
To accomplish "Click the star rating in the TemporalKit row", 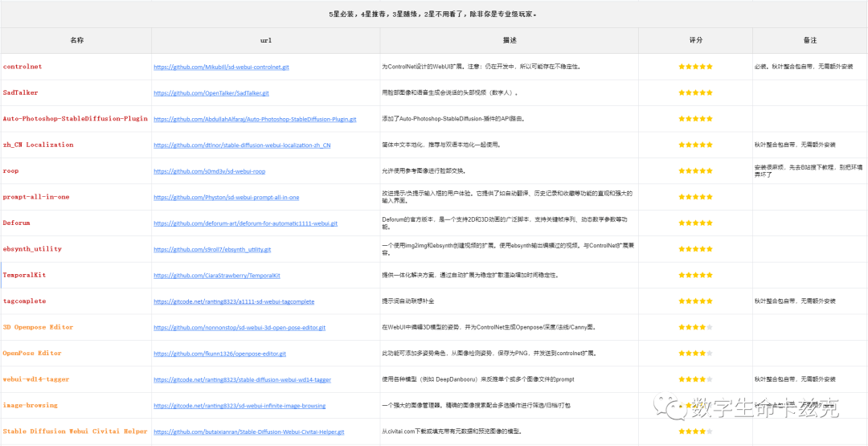I will [x=696, y=275].
